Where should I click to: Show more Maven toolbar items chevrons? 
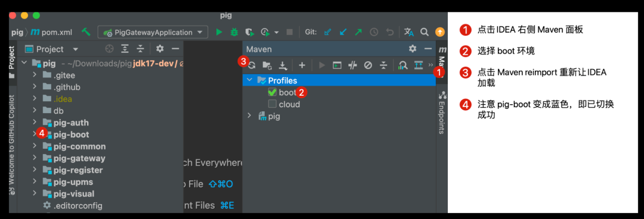point(431,65)
